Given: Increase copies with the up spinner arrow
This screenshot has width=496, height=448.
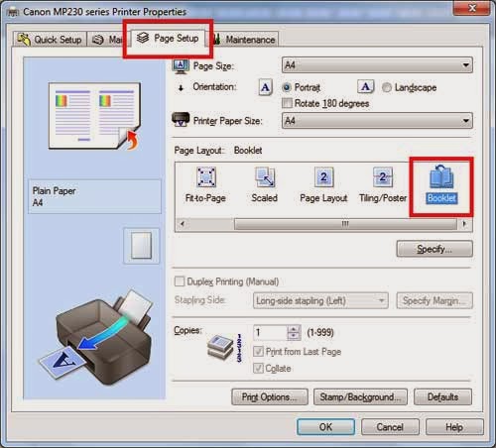Looking at the screenshot, I should (294, 329).
